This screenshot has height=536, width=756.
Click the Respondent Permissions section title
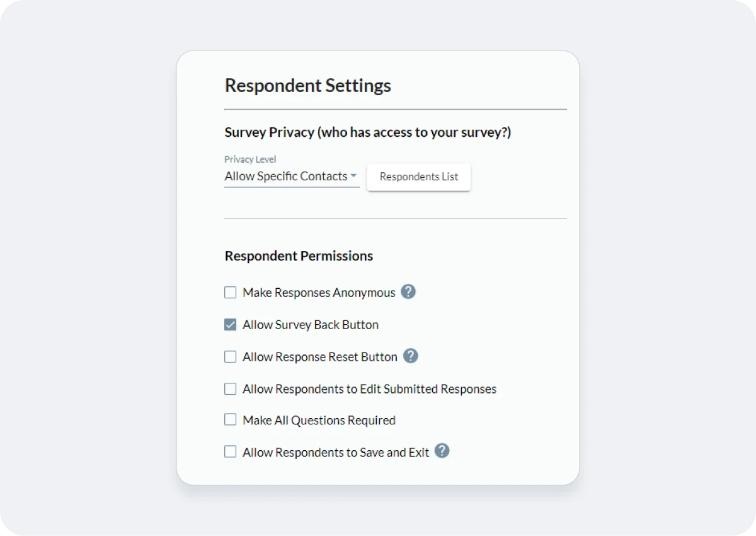coord(299,256)
